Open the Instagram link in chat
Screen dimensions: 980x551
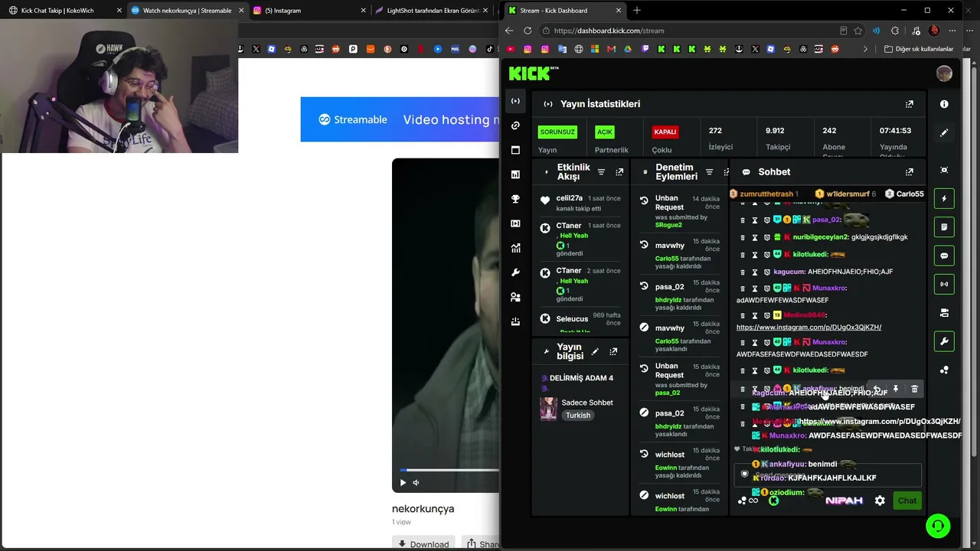(x=808, y=328)
